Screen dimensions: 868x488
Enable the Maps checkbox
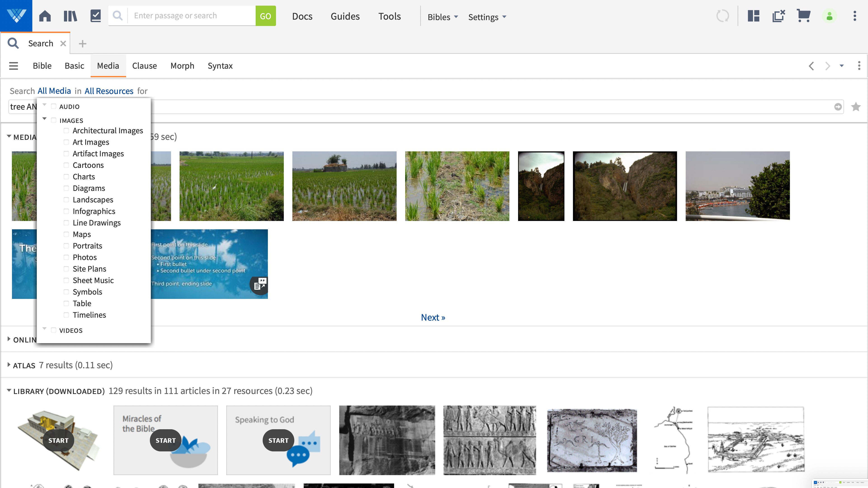point(66,235)
